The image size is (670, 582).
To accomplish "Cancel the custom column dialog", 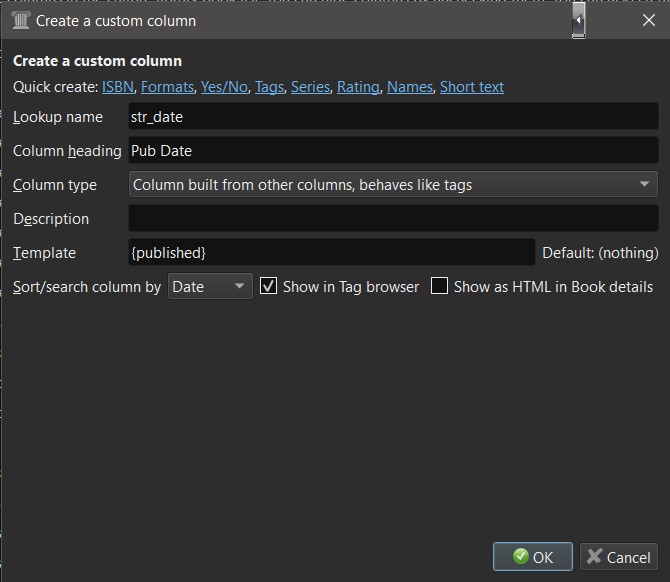I will pos(619,557).
